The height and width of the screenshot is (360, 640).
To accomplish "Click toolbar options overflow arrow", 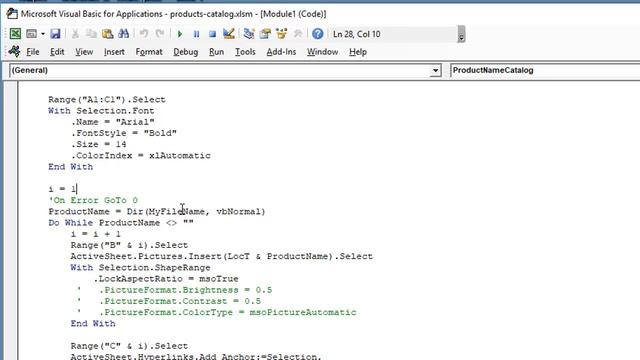I will point(461,34).
